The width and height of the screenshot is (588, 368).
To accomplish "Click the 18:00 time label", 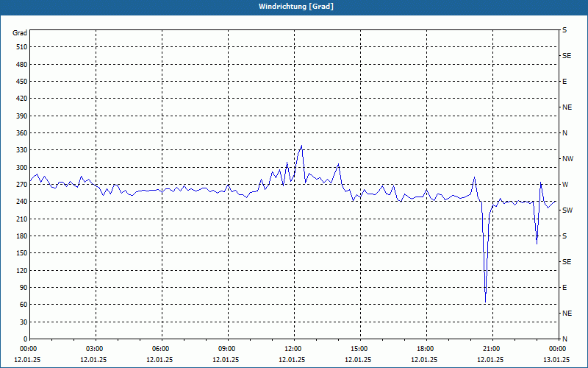I will click(x=426, y=349).
